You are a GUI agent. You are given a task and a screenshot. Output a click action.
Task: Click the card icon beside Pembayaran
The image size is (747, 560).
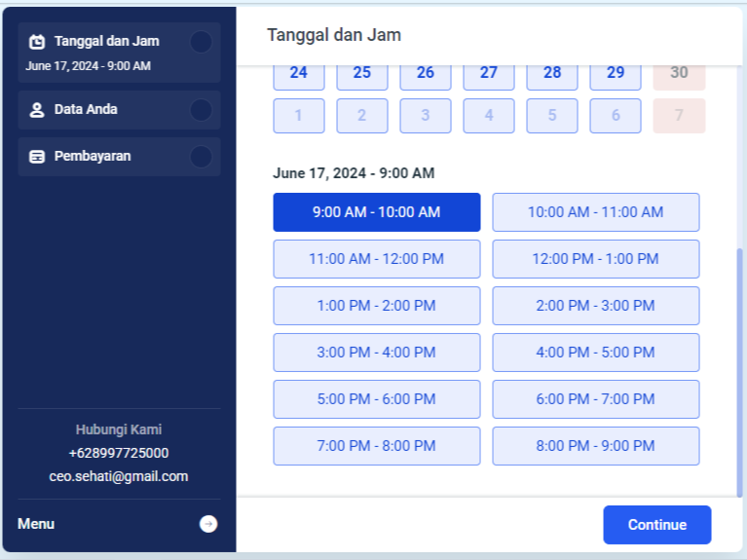tap(37, 157)
